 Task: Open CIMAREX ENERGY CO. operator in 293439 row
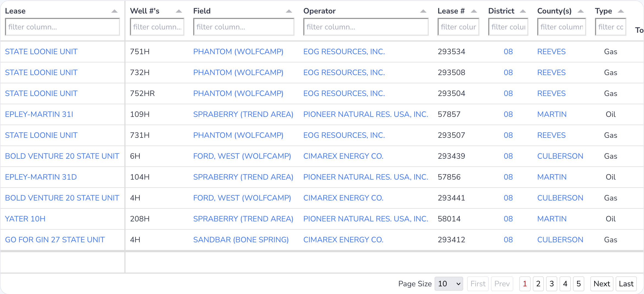click(x=343, y=156)
